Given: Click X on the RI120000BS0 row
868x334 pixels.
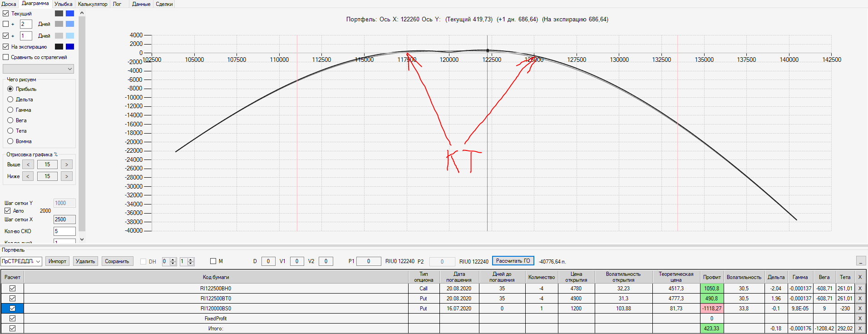Looking at the screenshot, I should (860, 309).
